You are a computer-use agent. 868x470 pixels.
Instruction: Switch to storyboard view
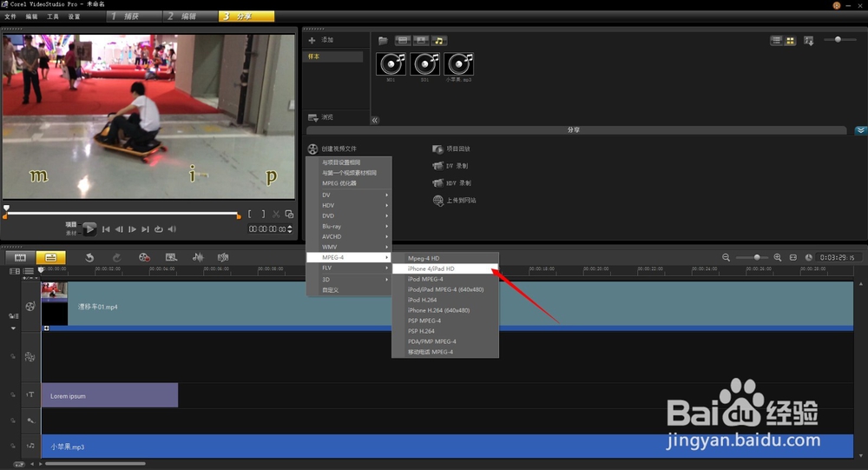(x=21, y=257)
